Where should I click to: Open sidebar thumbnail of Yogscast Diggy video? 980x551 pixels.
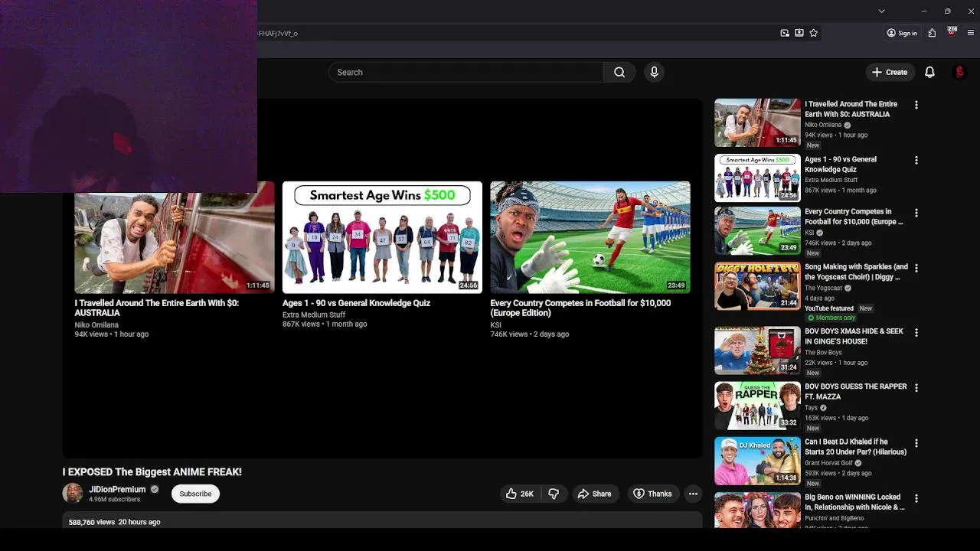tap(757, 286)
